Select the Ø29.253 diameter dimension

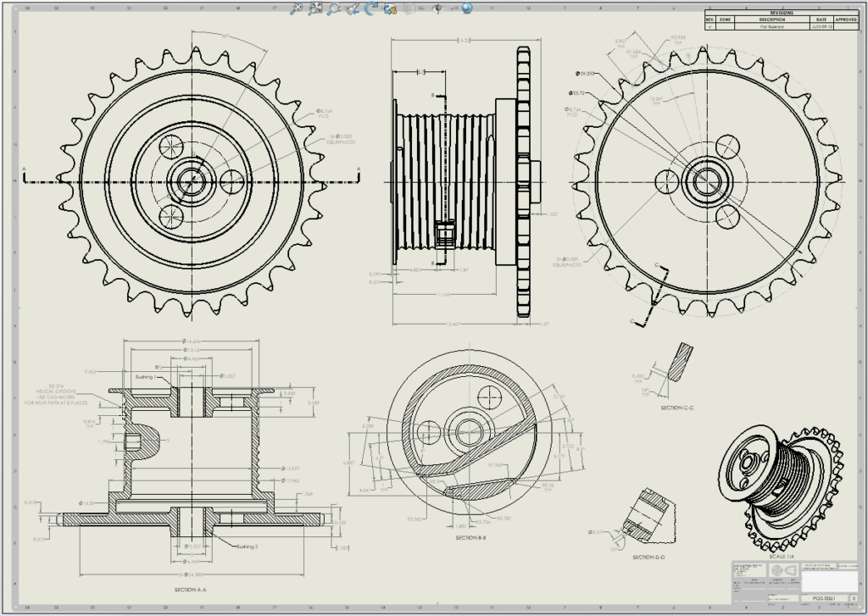coord(585,73)
